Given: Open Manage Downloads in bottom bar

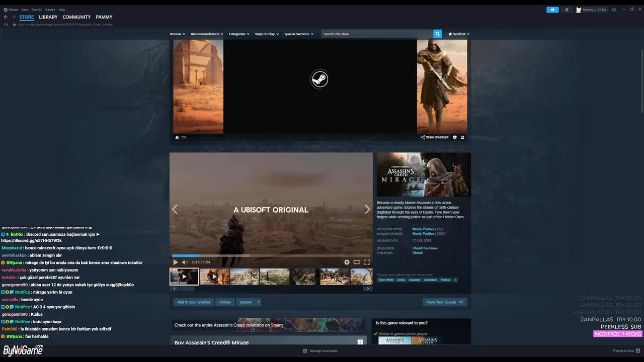Looking at the screenshot, I should pyautogui.click(x=320, y=351).
